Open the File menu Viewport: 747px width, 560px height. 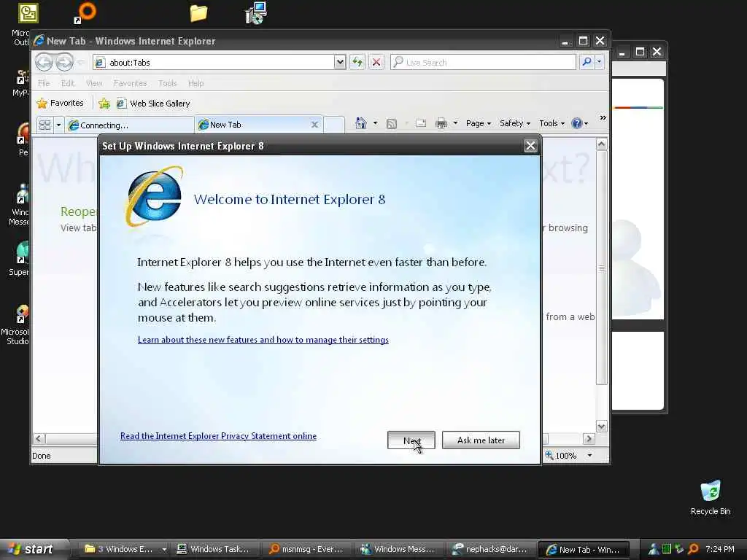(x=44, y=83)
